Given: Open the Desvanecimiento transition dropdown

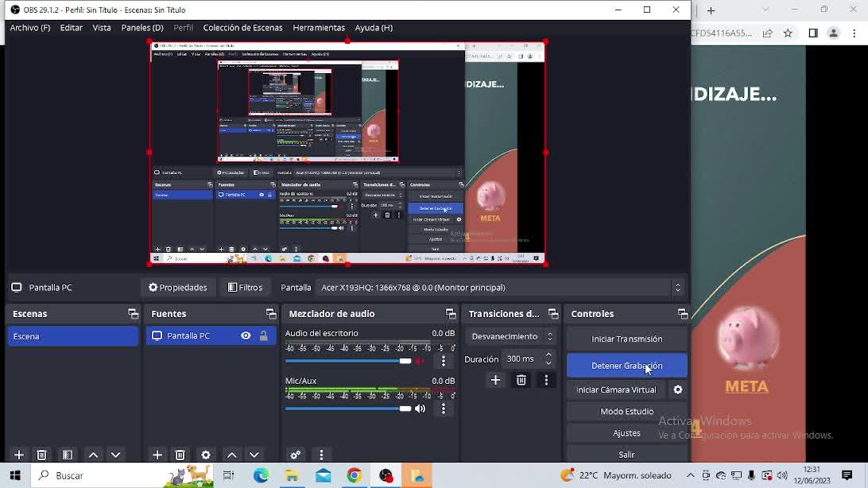Looking at the screenshot, I should pos(512,336).
